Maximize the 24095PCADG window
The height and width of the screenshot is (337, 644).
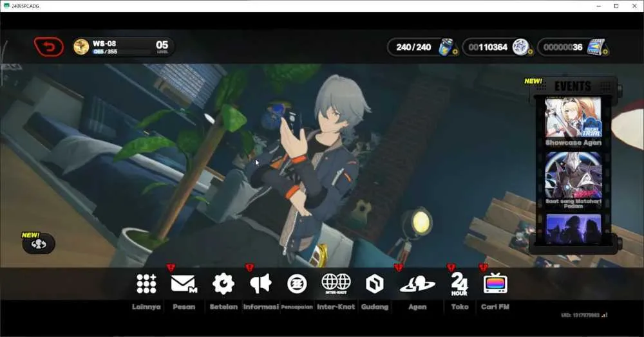(x=616, y=6)
